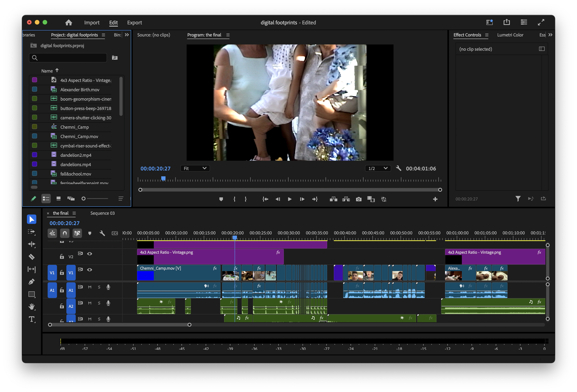This screenshot has height=392, width=577.
Task: Toggle timeline snapping magnet button
Action: tap(65, 233)
